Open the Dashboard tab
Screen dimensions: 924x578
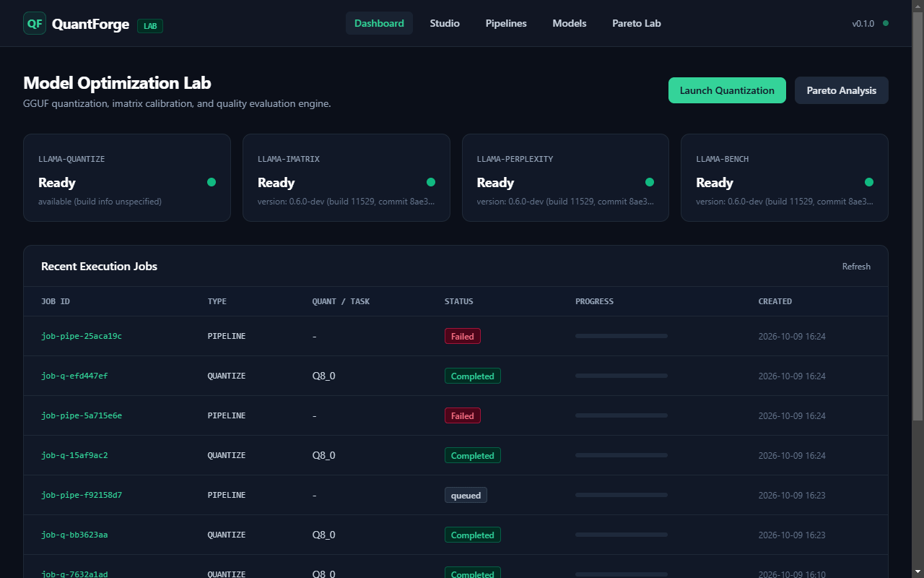pos(379,23)
